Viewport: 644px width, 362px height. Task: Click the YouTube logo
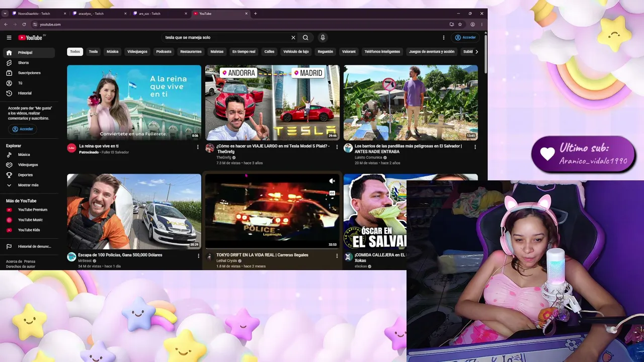[30, 38]
